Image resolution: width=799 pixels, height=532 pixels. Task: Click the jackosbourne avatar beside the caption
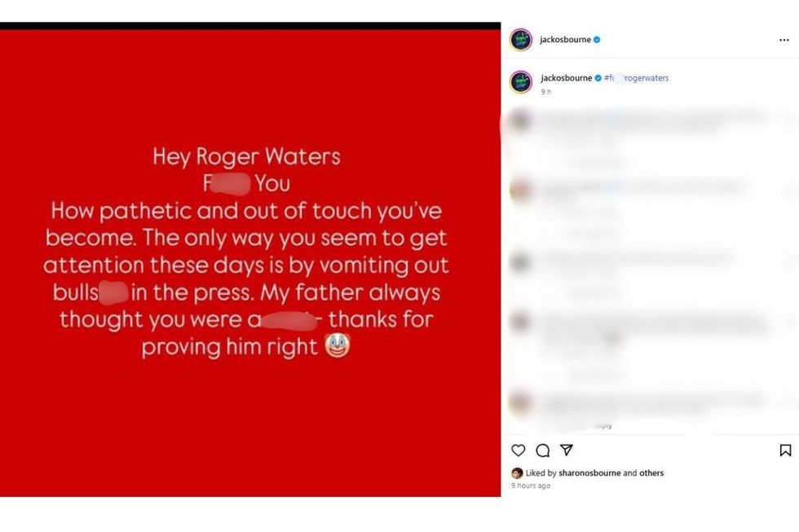click(521, 82)
